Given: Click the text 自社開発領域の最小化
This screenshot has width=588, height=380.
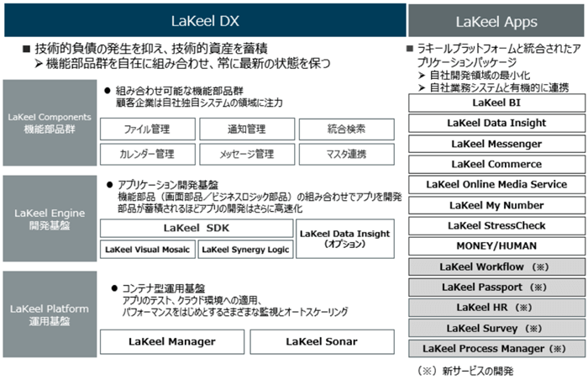Looking at the screenshot, I should click(x=480, y=76).
